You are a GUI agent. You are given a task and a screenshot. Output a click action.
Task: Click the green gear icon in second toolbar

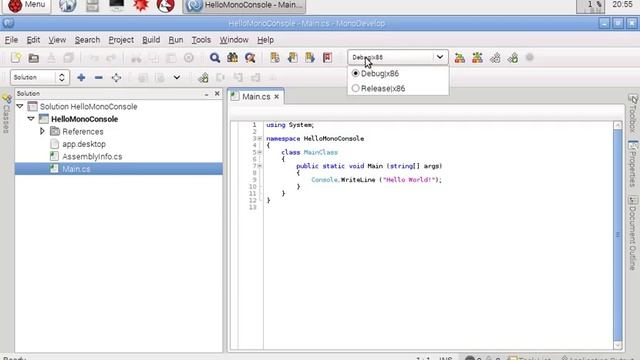tap(203, 77)
